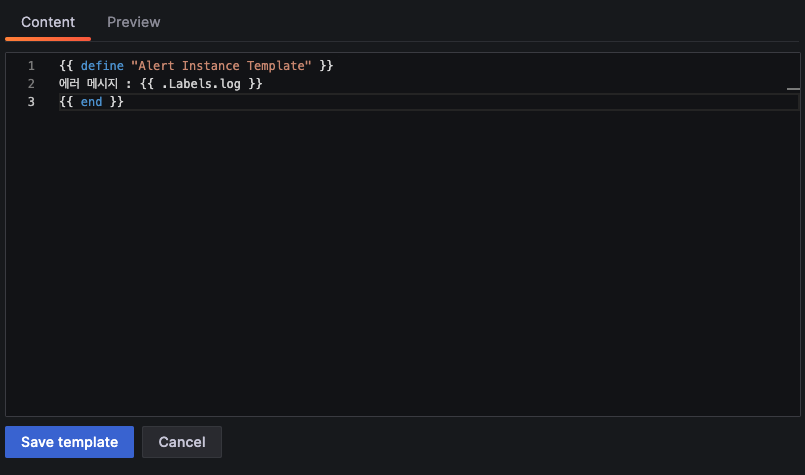805x475 pixels.
Task: Click the .Labels.log line in editor
Action: pyautogui.click(x=161, y=84)
